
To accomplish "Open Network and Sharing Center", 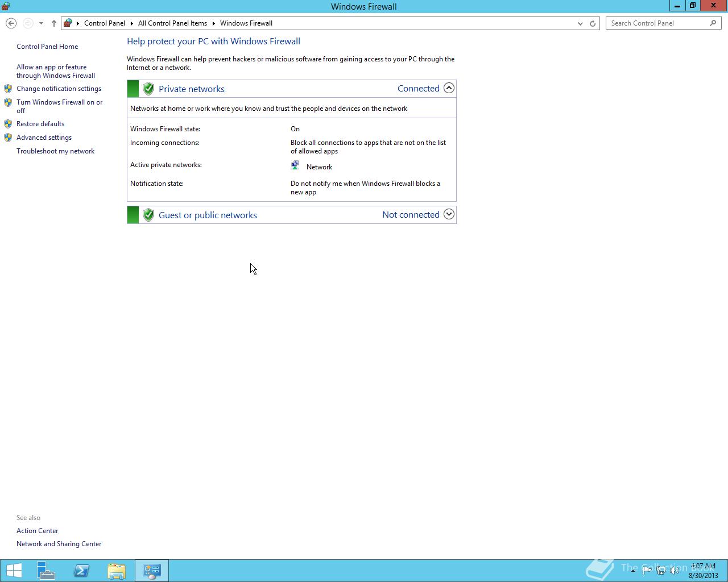I will [x=59, y=544].
